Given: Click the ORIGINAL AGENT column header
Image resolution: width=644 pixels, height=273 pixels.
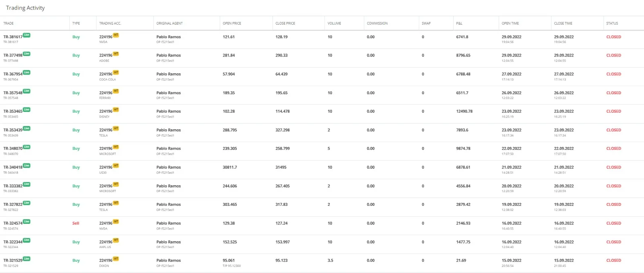Looking at the screenshot, I should [x=169, y=23].
